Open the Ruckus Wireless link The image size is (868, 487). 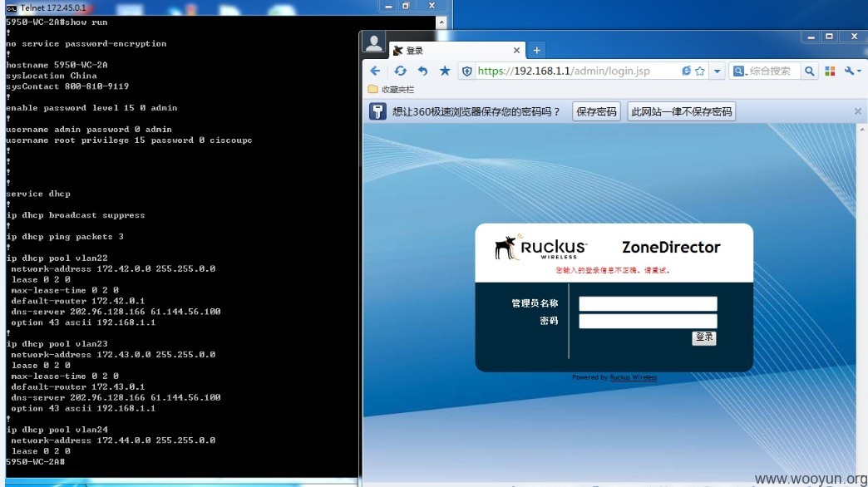pos(633,377)
